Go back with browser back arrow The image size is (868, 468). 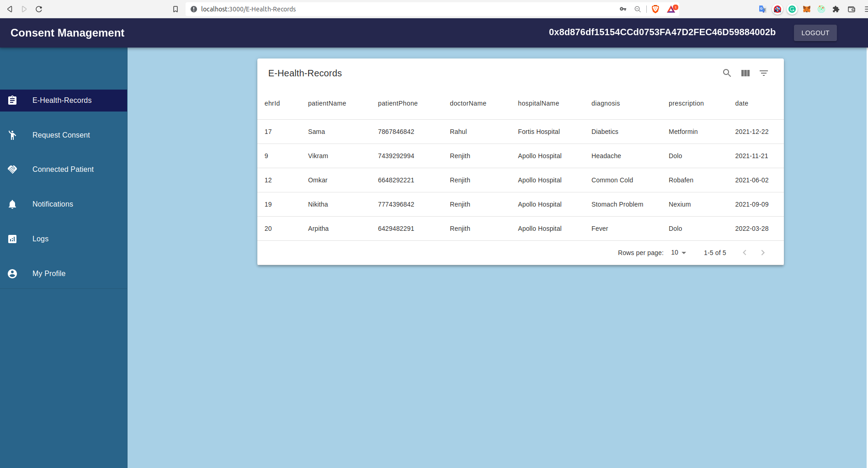coord(10,9)
